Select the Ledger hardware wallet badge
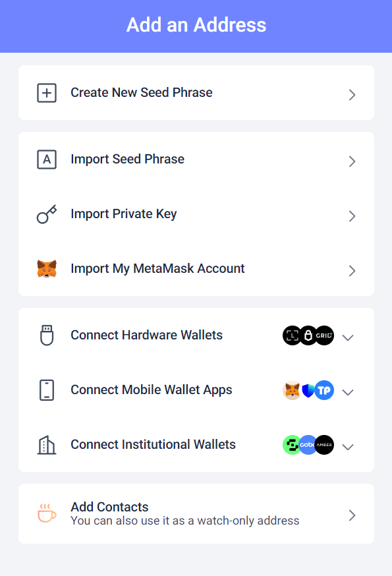392x576 pixels. [308, 335]
